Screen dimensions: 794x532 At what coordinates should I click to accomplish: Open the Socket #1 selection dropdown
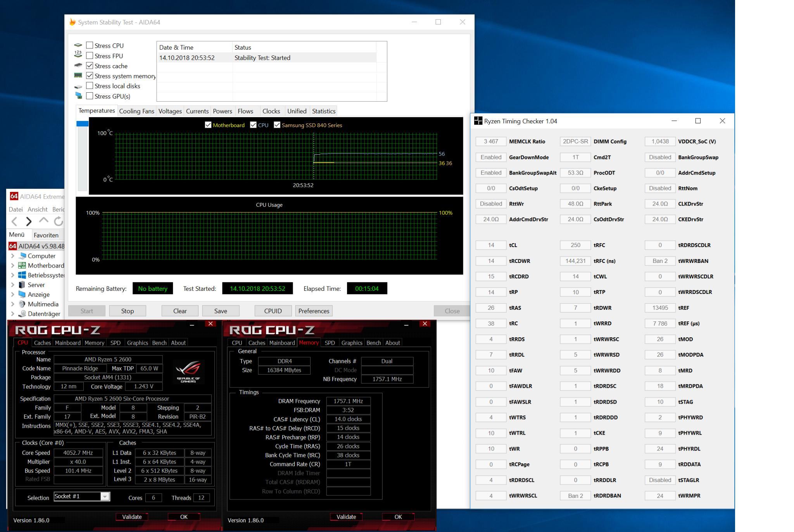(105, 496)
